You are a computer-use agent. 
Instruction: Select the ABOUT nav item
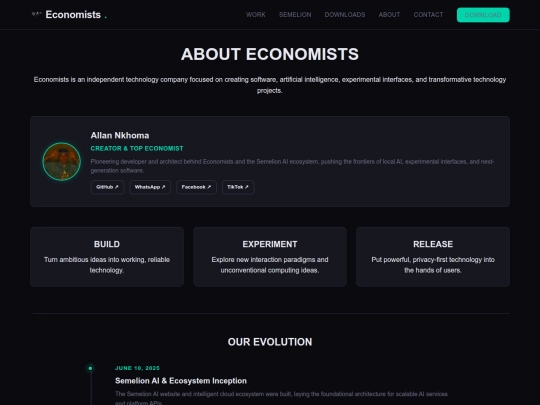[x=390, y=15]
